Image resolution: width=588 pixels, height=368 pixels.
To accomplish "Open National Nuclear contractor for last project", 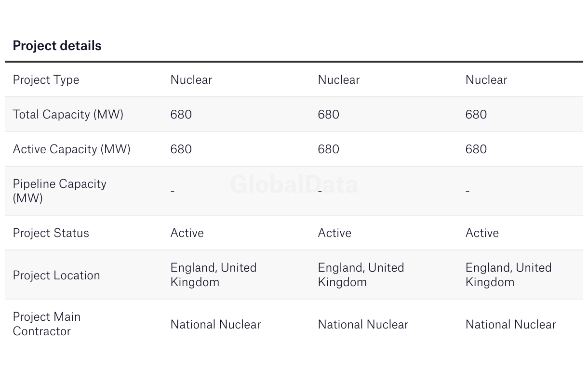I will tap(510, 325).
